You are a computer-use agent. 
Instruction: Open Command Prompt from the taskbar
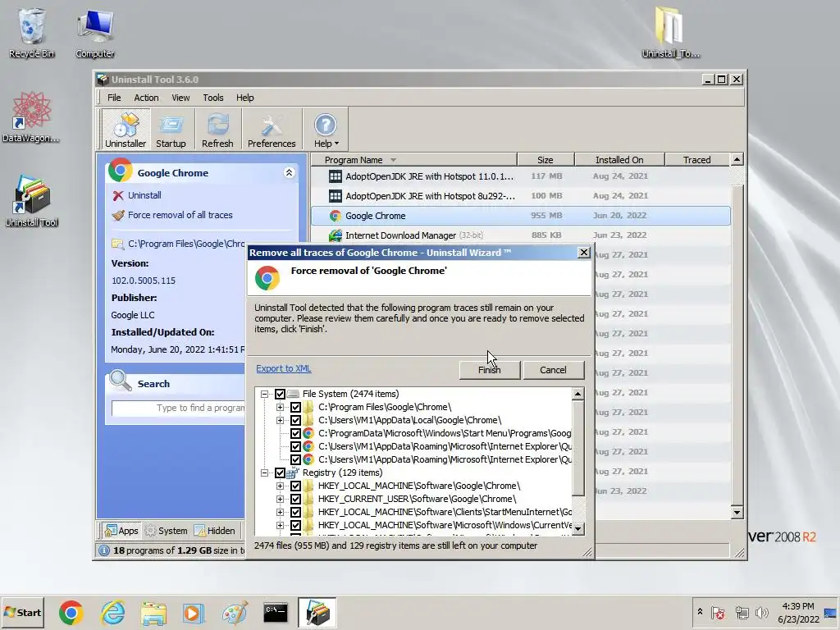pos(276,613)
